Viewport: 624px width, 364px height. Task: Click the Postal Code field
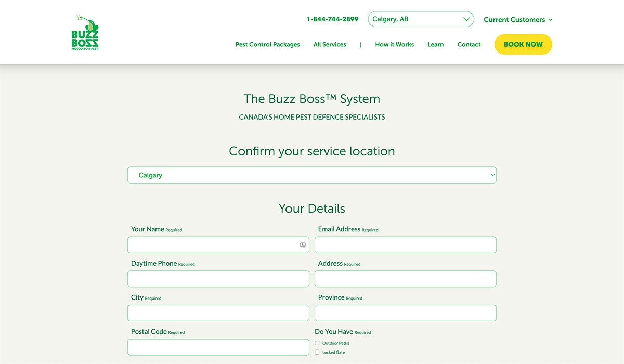(218, 347)
